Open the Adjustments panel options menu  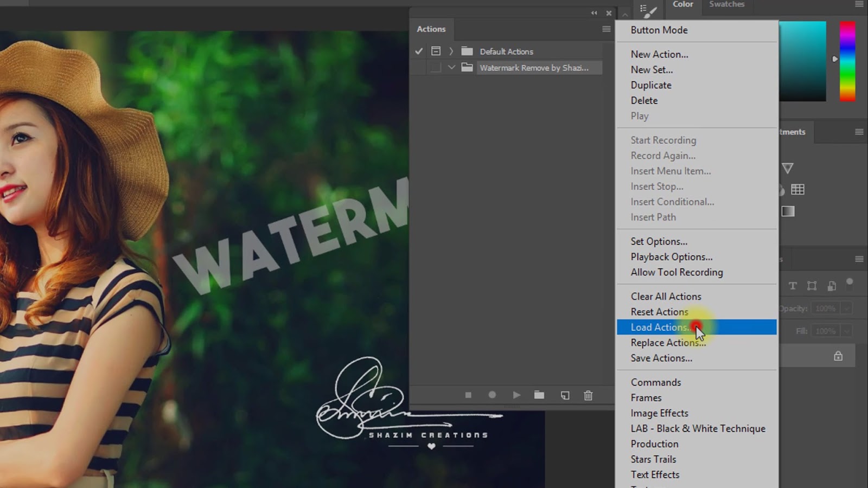pos(859,132)
